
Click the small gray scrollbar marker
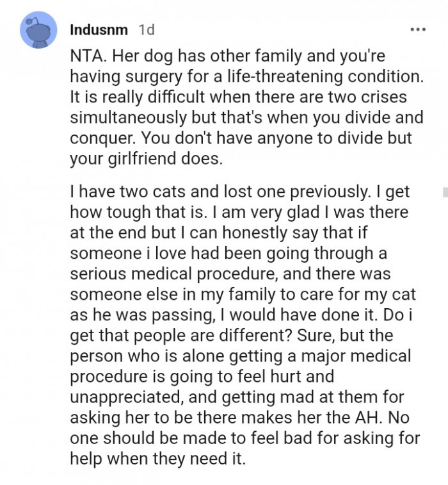click(x=445, y=192)
